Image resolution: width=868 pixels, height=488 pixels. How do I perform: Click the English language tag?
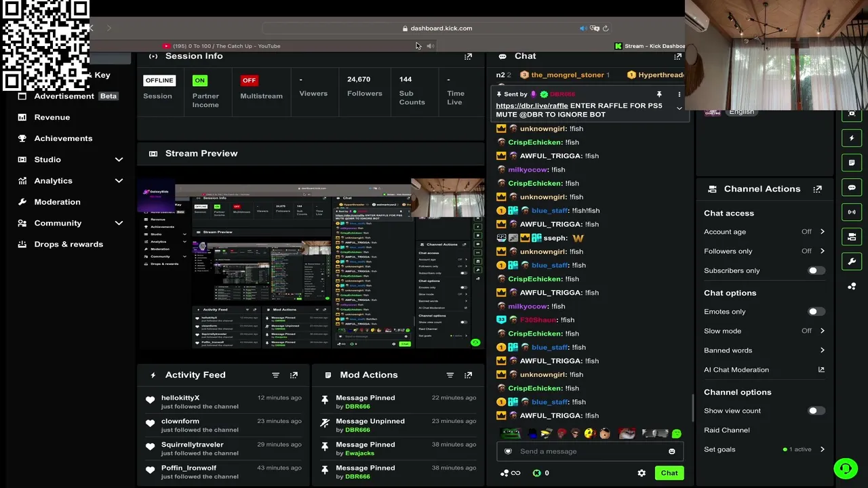pos(741,112)
